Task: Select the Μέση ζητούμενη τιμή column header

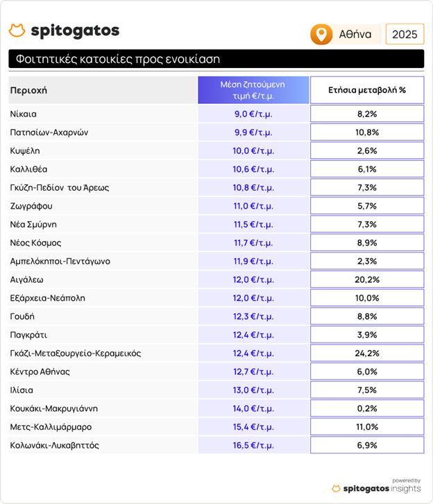Action: tap(253, 89)
